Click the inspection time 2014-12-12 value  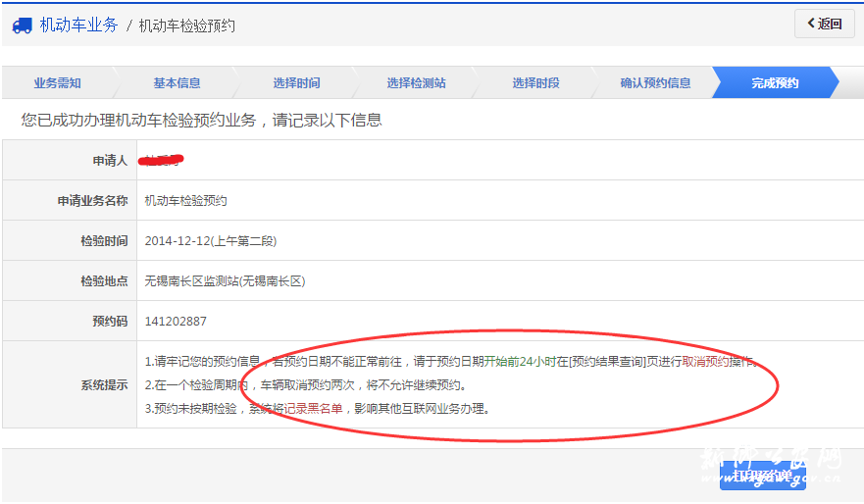[x=211, y=240]
